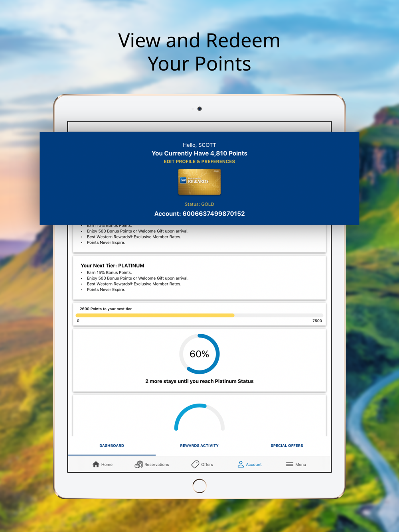Tap the gold Rewards card image
The width and height of the screenshot is (399, 532).
click(x=199, y=182)
